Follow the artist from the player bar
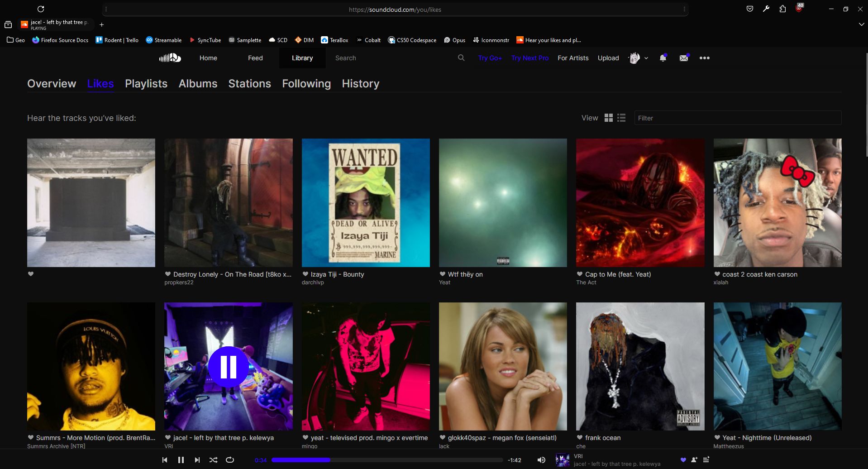This screenshot has height=469, width=868. tap(694, 460)
